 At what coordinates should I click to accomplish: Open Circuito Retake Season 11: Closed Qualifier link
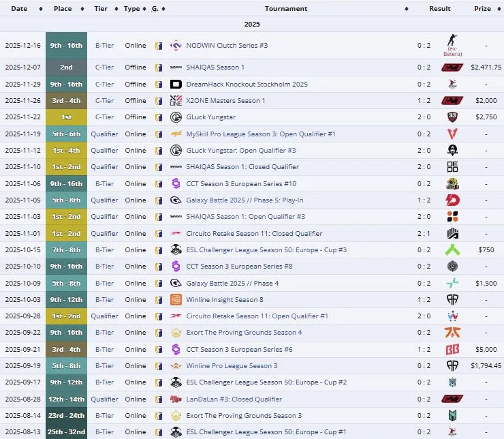coord(254,234)
